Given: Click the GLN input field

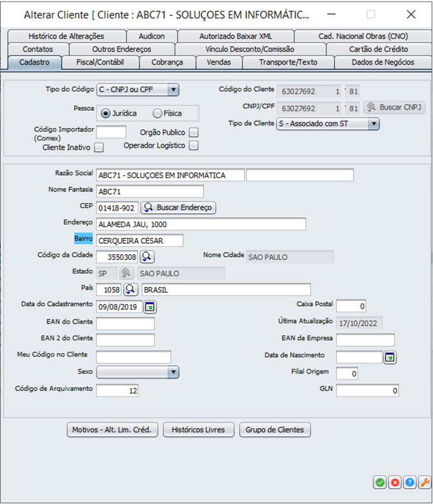Looking at the screenshot, I should pyautogui.click(x=368, y=391).
